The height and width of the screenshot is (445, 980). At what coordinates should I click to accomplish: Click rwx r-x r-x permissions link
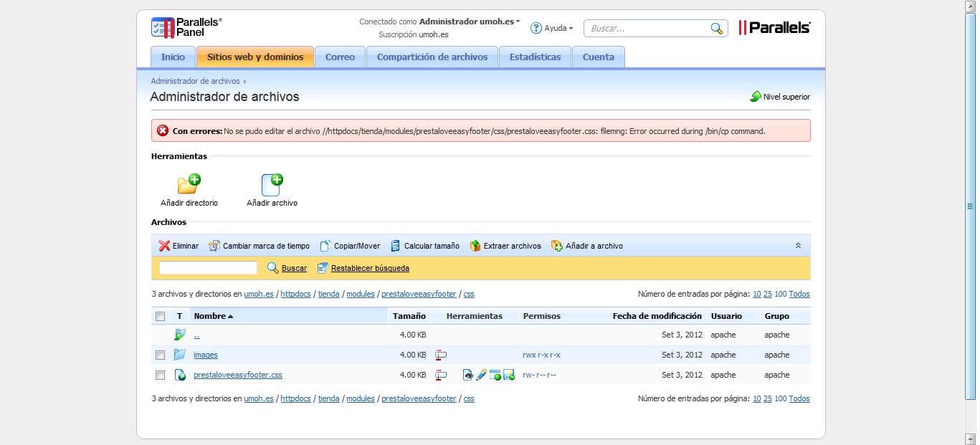click(541, 355)
